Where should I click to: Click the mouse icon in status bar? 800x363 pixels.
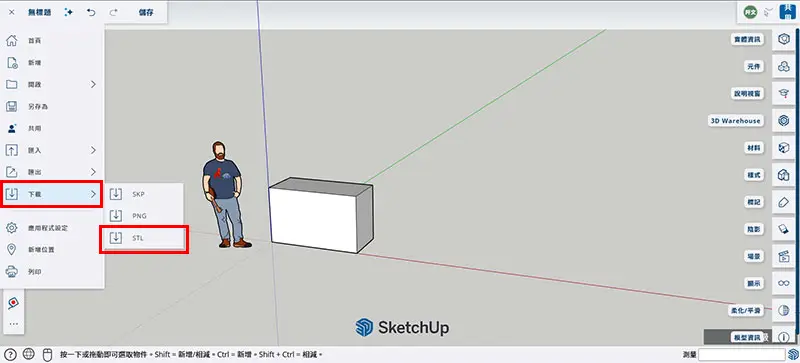[x=47, y=354]
